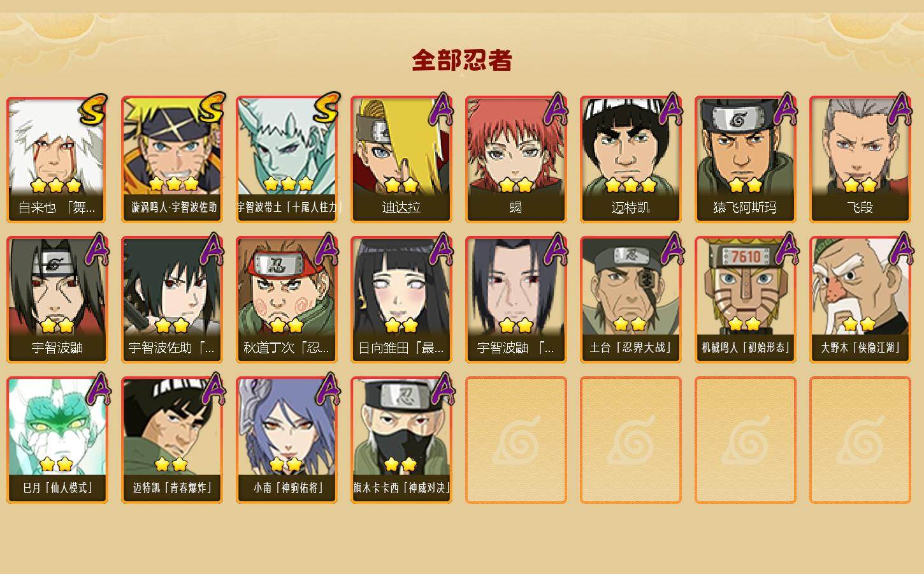This screenshot has height=574, width=924.
Task: Open the 迈特凯 three-star card
Action: (631, 159)
